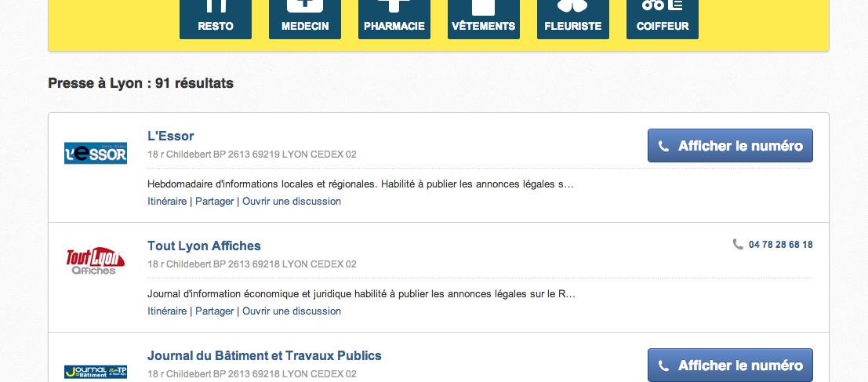Open a discussion for Tout Lyon Affiches
Viewport: 868px width, 382px height.
click(x=292, y=311)
